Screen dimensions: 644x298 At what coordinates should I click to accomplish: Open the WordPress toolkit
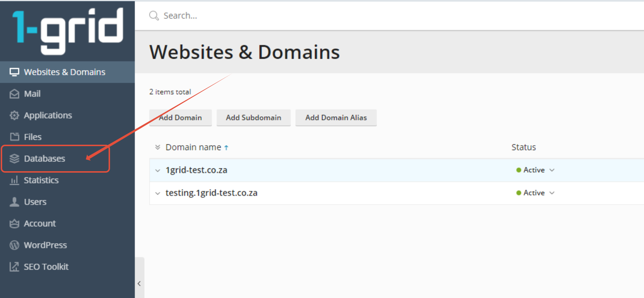67,245
